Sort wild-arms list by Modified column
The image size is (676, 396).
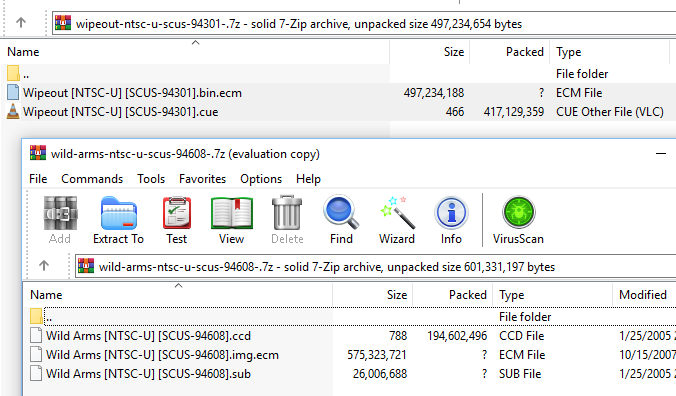click(644, 295)
